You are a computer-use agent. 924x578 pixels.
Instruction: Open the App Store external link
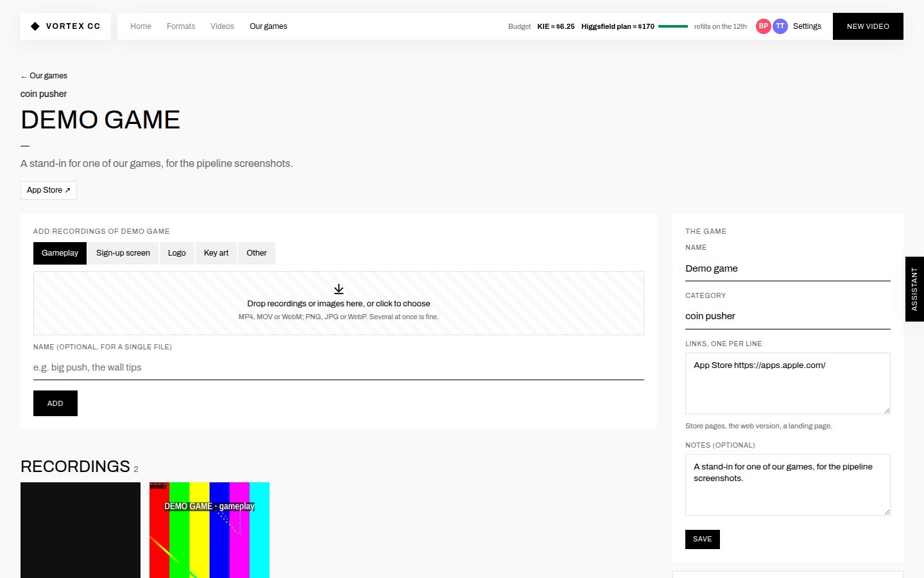[49, 190]
